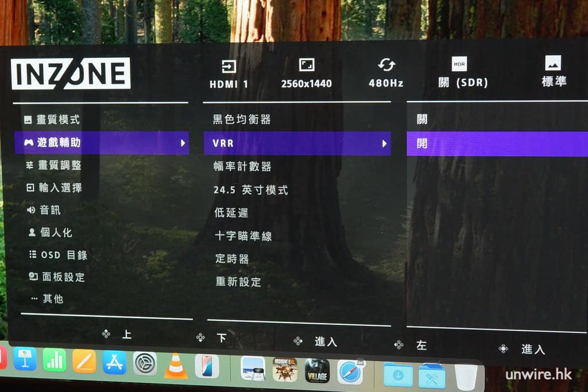Open the Safari compass icon in dock
Image resolution: width=588 pixels, height=392 pixels.
pyautogui.click(x=350, y=372)
